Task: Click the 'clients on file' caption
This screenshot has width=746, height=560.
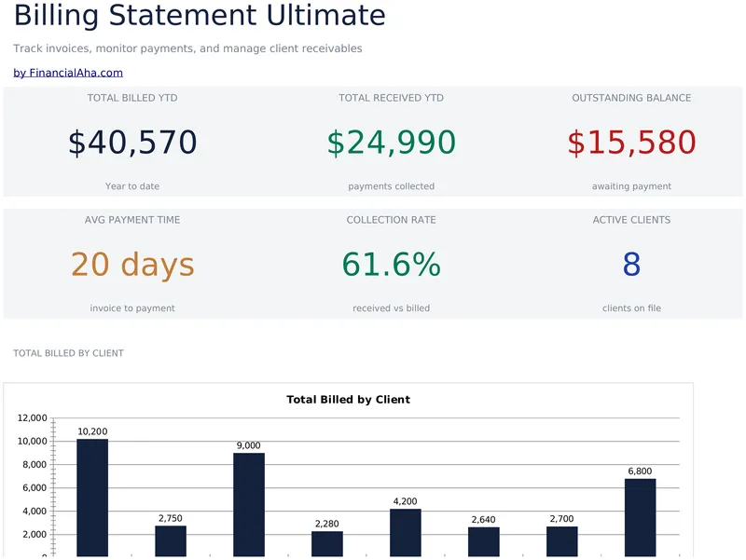Action: 631,308
